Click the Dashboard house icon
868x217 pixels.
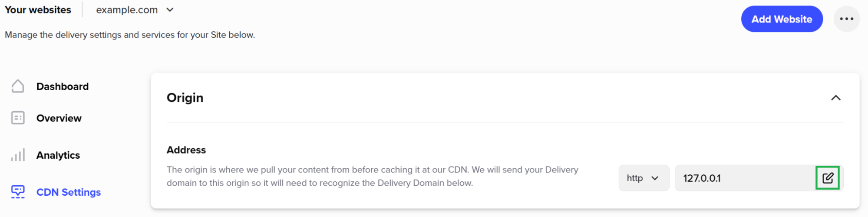[x=18, y=86]
